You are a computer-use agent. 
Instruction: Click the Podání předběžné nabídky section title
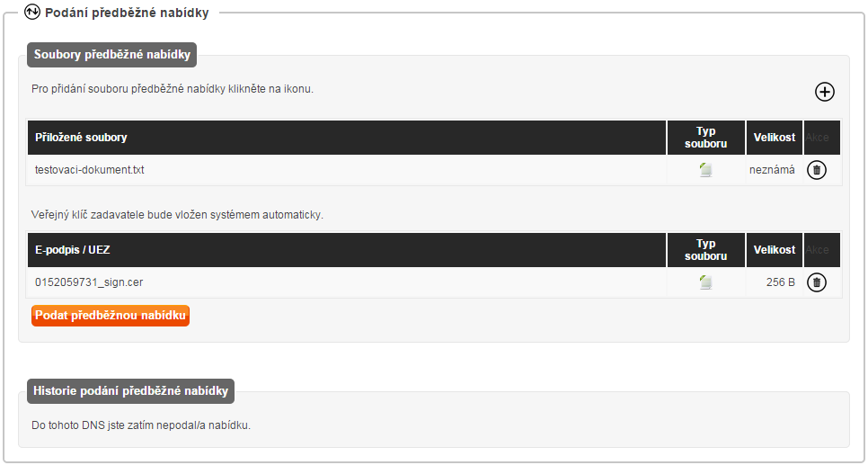point(127,13)
